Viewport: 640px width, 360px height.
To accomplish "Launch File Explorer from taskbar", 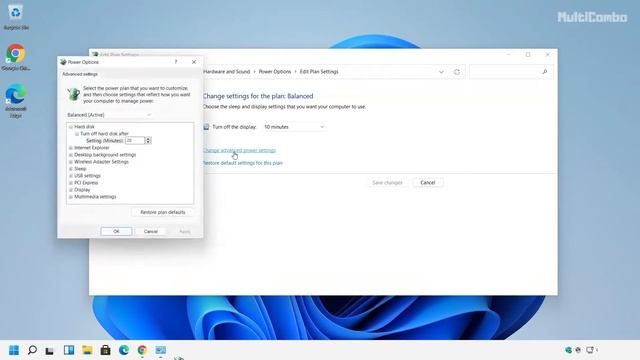I will pyautogui.click(x=87, y=350).
